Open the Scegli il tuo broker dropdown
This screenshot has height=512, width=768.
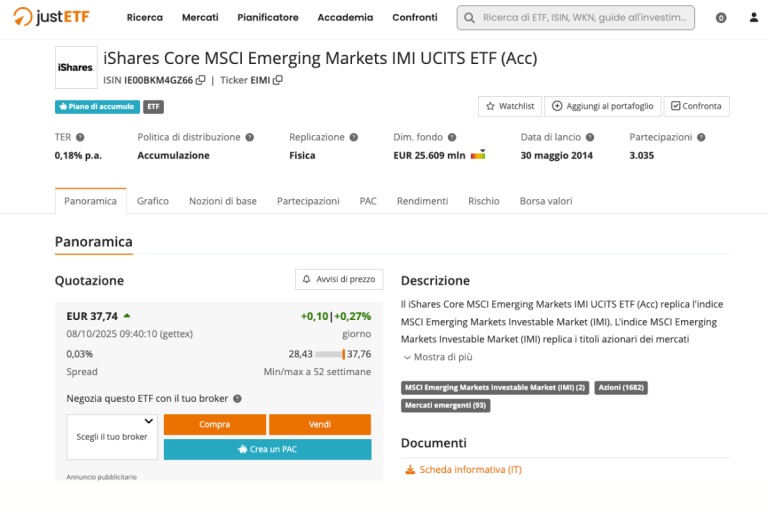[x=112, y=436]
